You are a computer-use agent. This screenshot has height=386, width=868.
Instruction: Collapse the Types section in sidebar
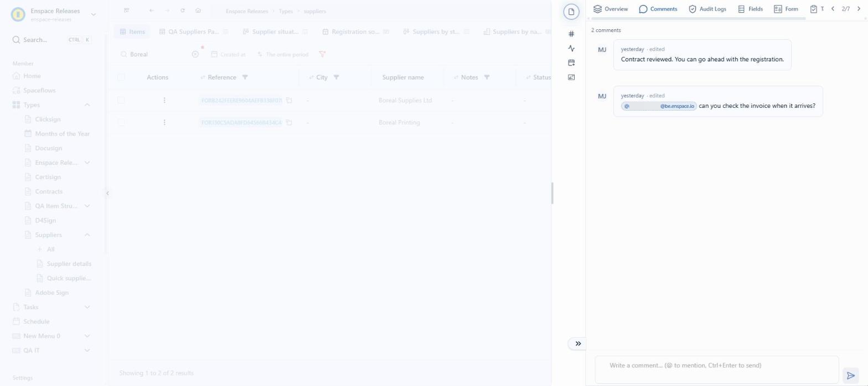[87, 105]
